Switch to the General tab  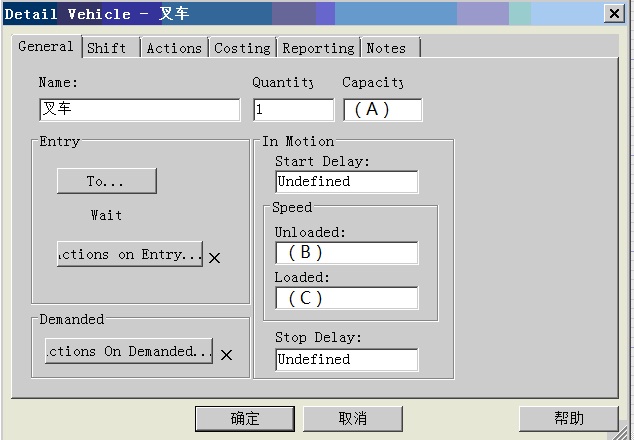point(46,47)
